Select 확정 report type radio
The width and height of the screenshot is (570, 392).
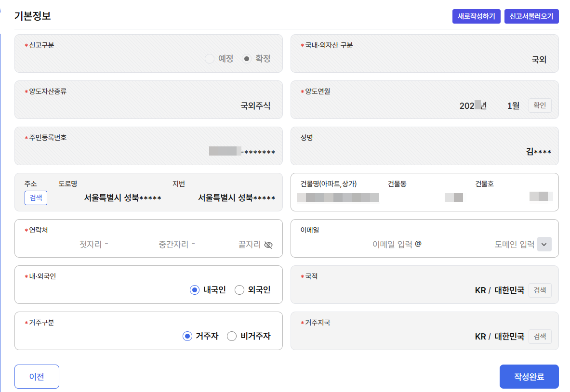[x=247, y=59]
